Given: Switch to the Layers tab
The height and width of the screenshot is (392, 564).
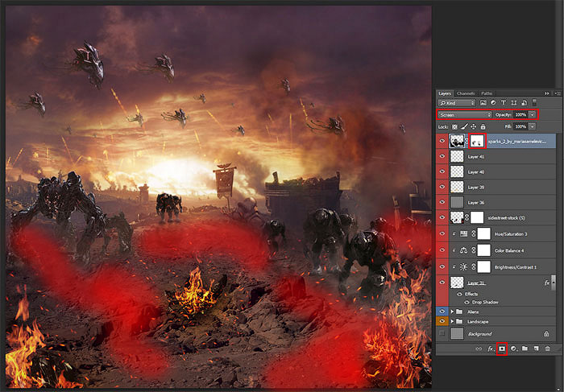Looking at the screenshot, I should coord(445,93).
